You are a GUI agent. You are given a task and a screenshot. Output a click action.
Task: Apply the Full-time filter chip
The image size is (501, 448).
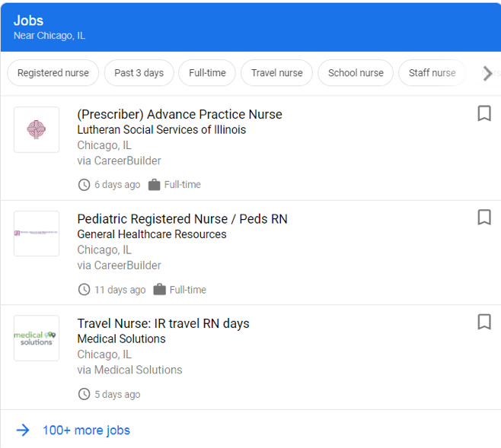tap(207, 73)
